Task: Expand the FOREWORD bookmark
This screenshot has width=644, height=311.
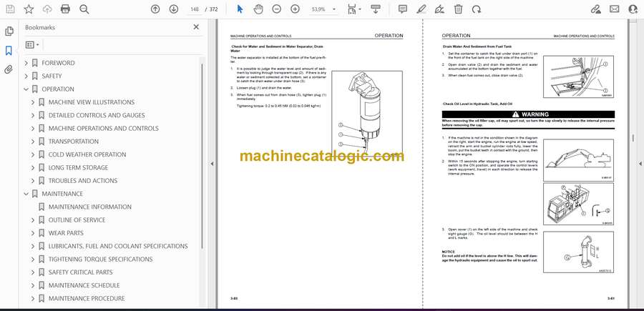Action: point(26,63)
